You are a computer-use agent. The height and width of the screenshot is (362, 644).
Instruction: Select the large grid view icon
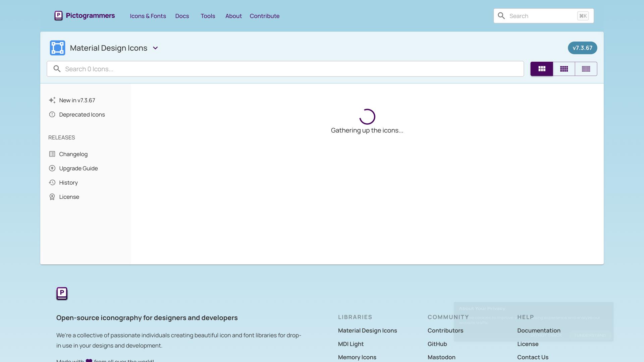coord(541,69)
